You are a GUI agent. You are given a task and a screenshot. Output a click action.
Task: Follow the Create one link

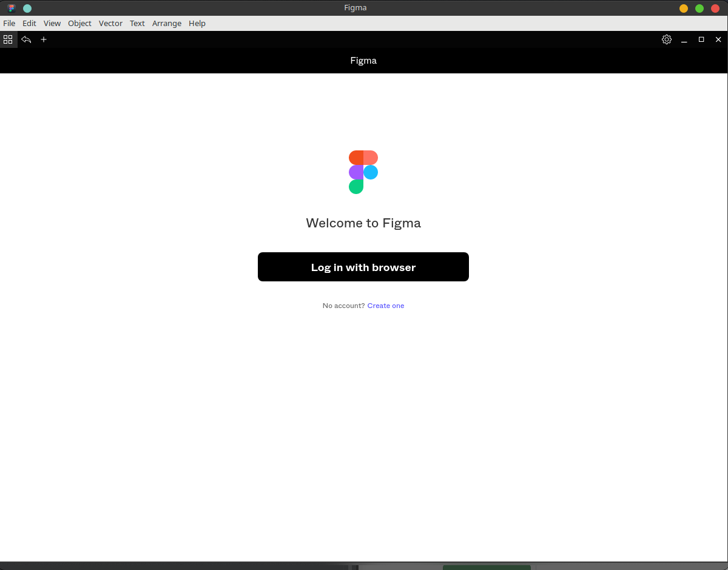click(385, 306)
